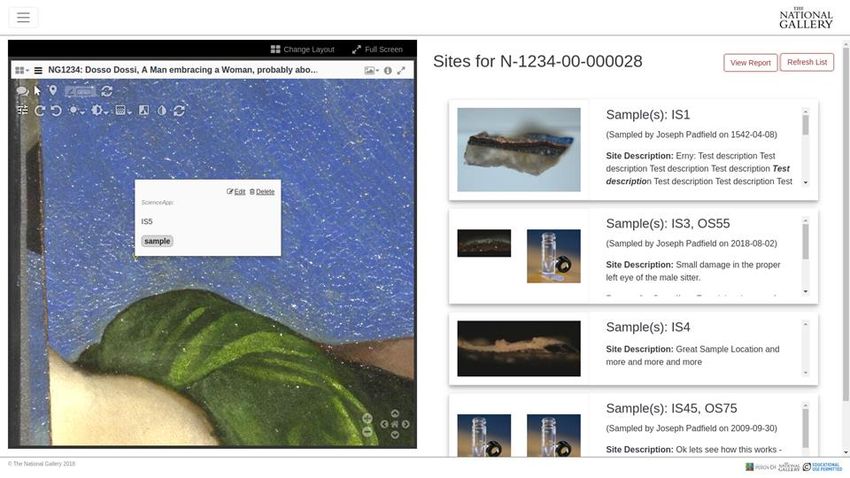Viewport: 850px width, 478px height.
Task: Click the viewer title NG1234: Dosso Dossi
Action: 183,70
